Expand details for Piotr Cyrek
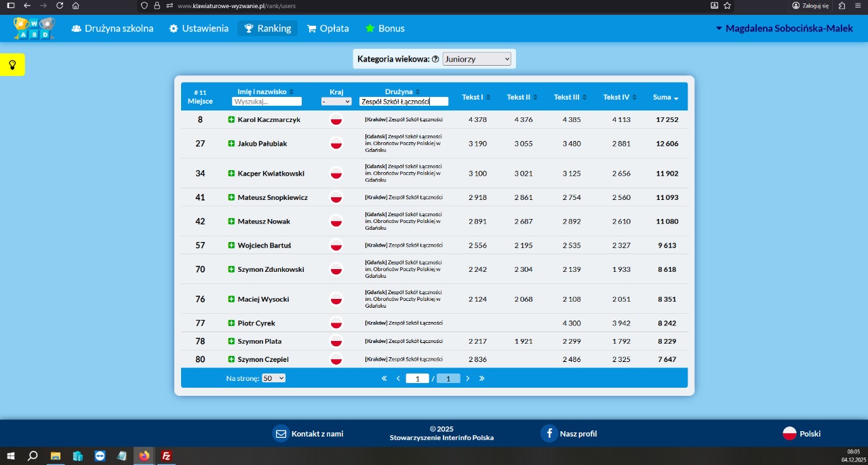868x465 pixels. 231,323
